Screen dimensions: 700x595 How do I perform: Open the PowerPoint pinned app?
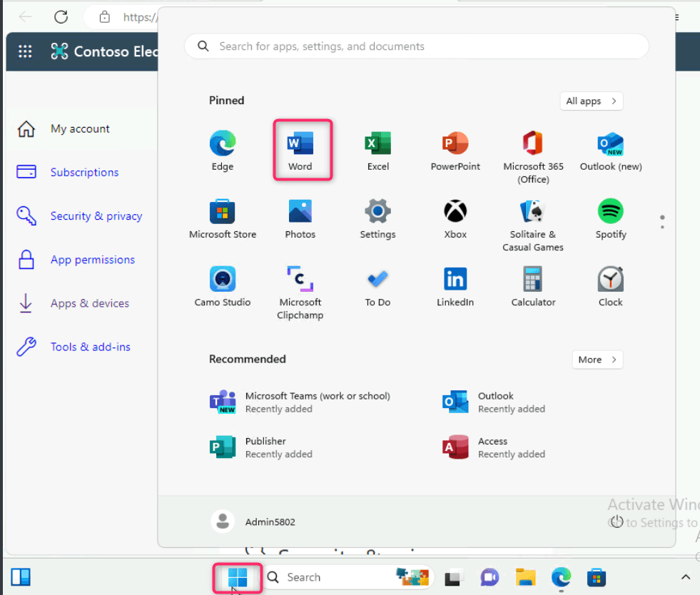tap(455, 150)
